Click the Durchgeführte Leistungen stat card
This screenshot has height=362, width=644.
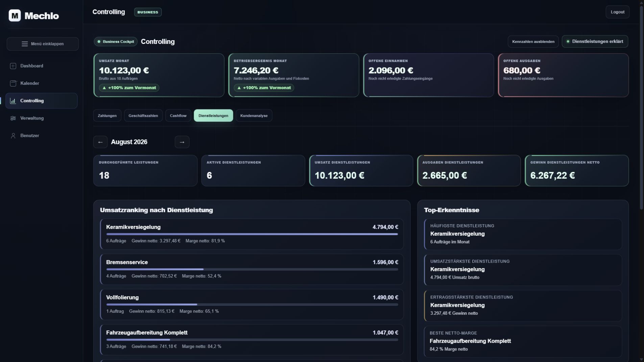click(145, 171)
